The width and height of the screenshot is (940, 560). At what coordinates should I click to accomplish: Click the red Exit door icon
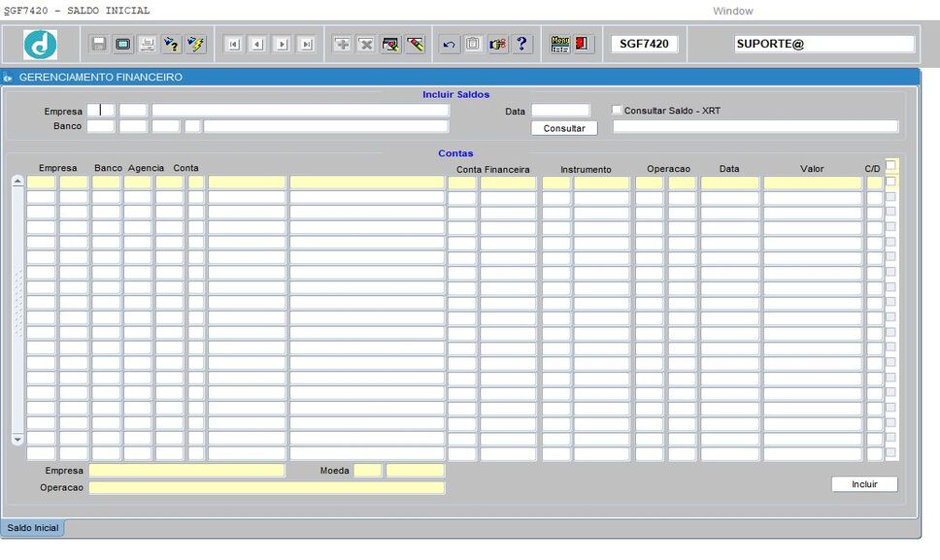[582, 44]
